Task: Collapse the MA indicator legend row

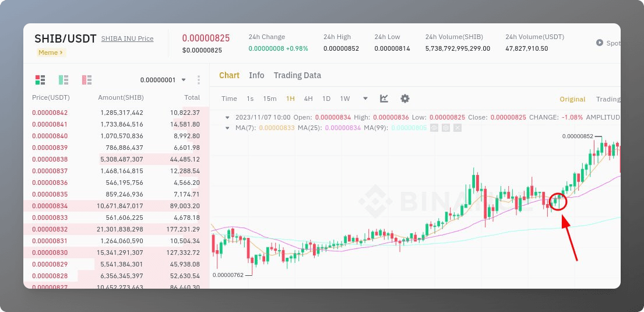Action: 227,128
